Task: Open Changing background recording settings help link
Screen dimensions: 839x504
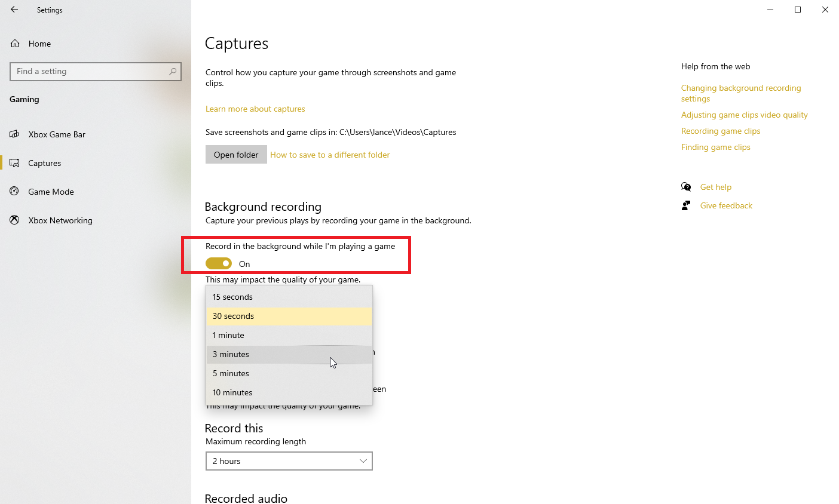Action: click(x=741, y=93)
